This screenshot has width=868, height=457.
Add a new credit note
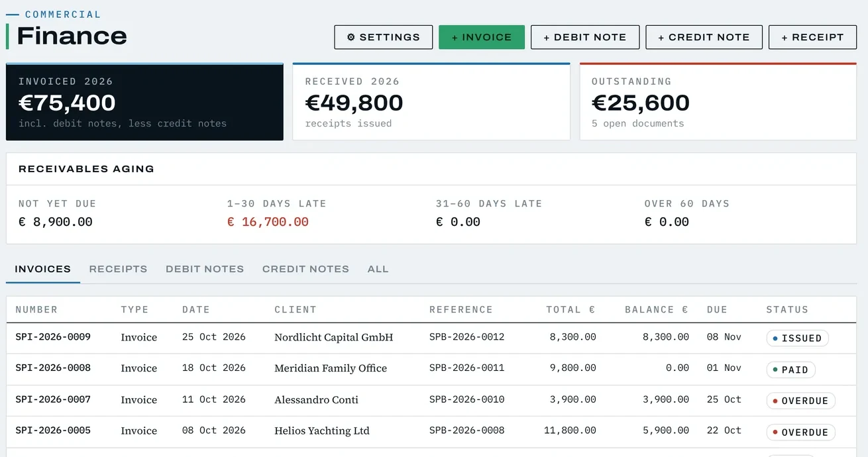(704, 37)
